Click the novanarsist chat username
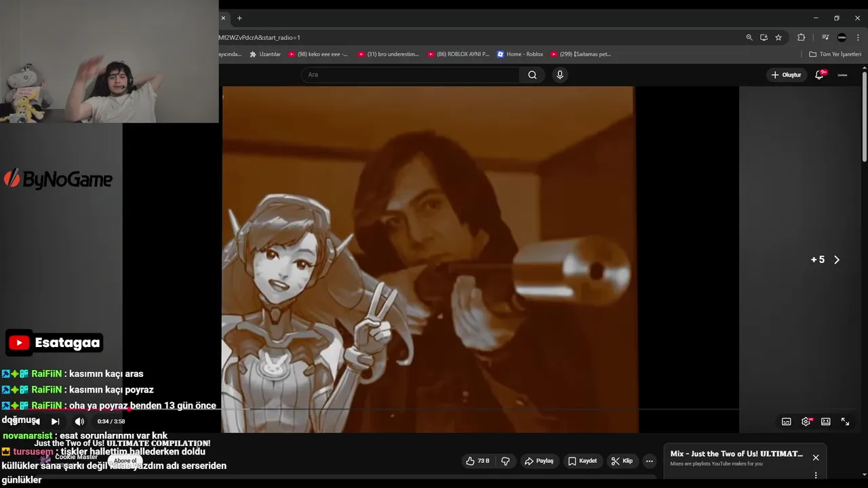The height and width of the screenshot is (488, 868). click(x=27, y=436)
